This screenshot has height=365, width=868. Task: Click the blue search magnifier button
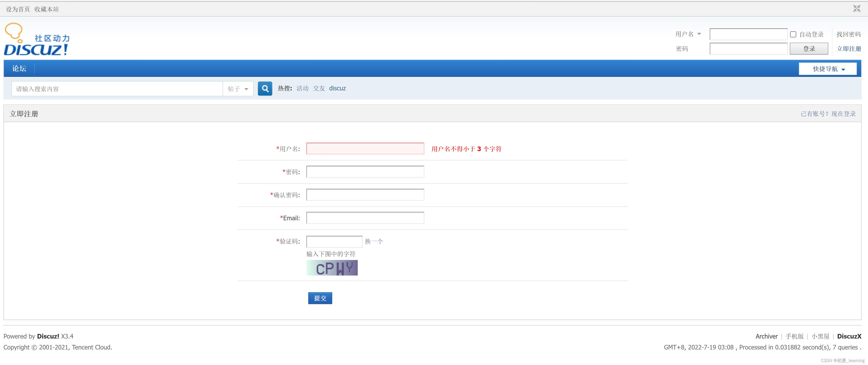point(265,89)
